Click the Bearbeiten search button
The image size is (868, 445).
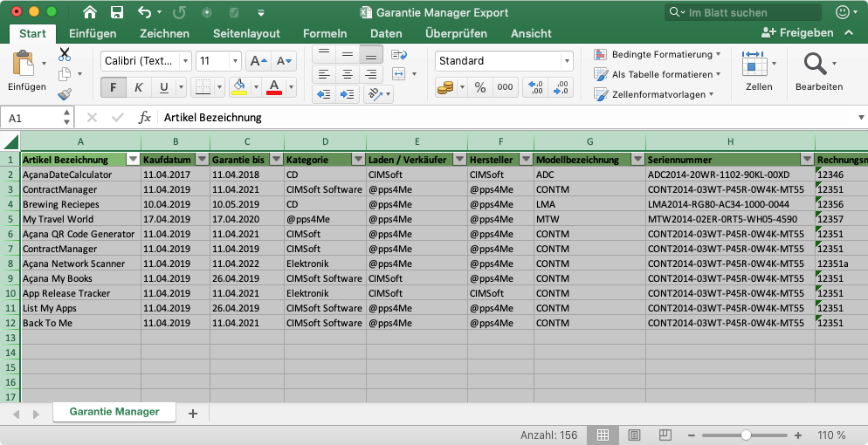(x=819, y=70)
